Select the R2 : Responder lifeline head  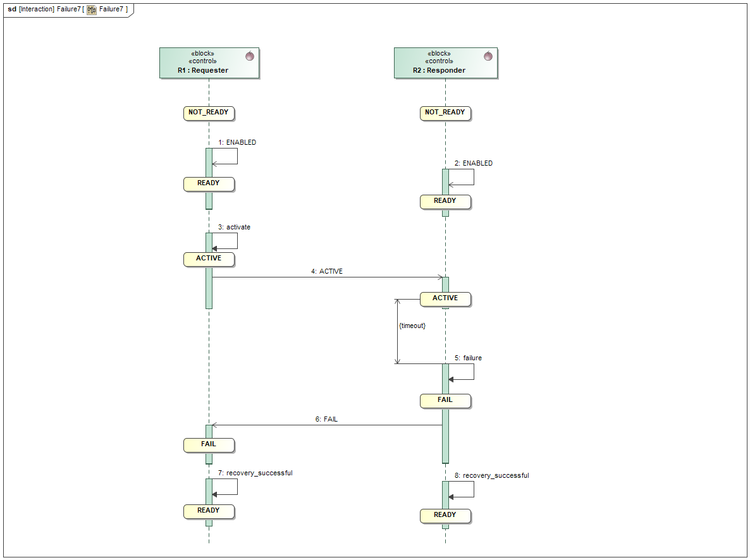pos(445,63)
